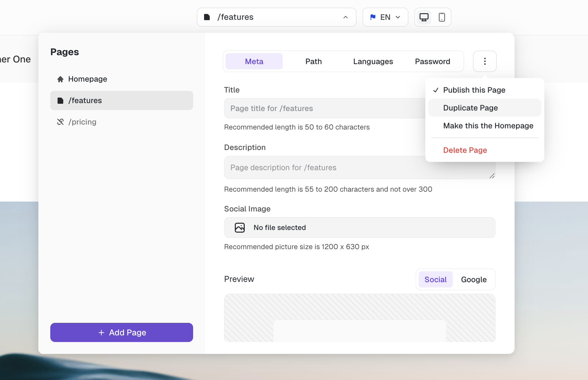This screenshot has width=588, height=380.
Task: Switch preview to Social
Action: point(435,280)
